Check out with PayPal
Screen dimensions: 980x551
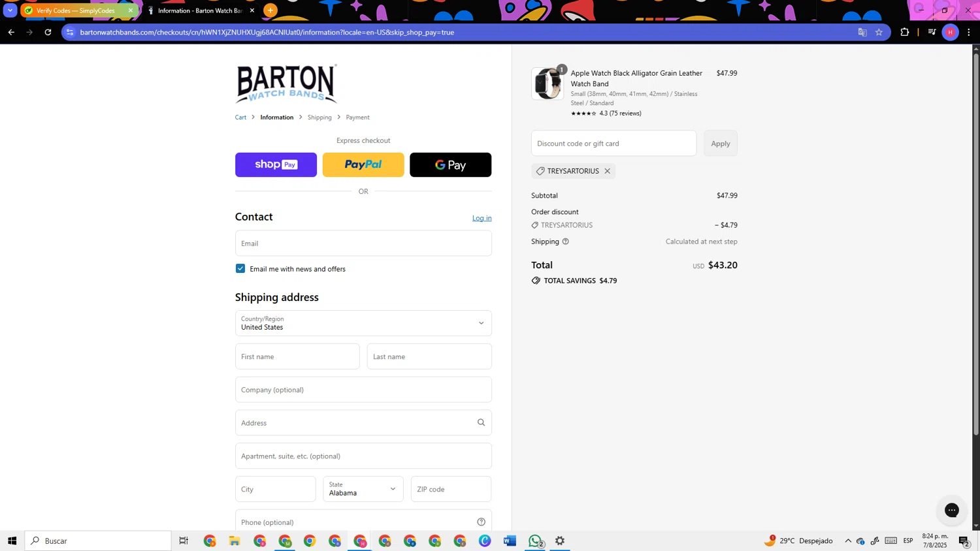click(363, 165)
